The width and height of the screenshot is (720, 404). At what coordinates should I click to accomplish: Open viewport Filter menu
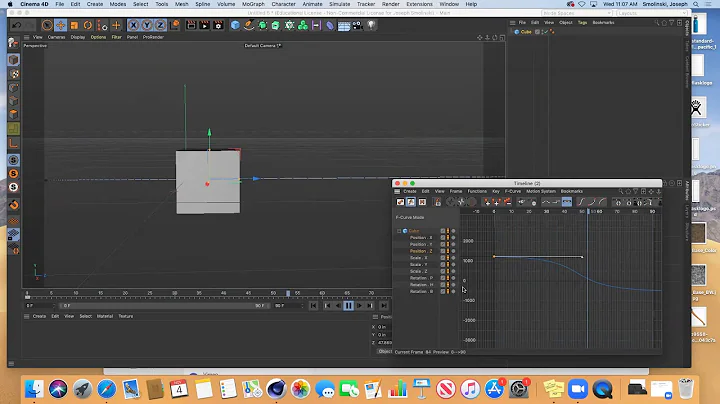click(x=116, y=37)
